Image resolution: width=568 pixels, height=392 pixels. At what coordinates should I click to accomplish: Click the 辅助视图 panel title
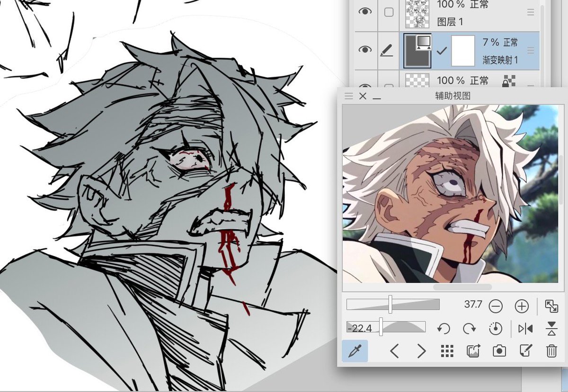pos(453,96)
